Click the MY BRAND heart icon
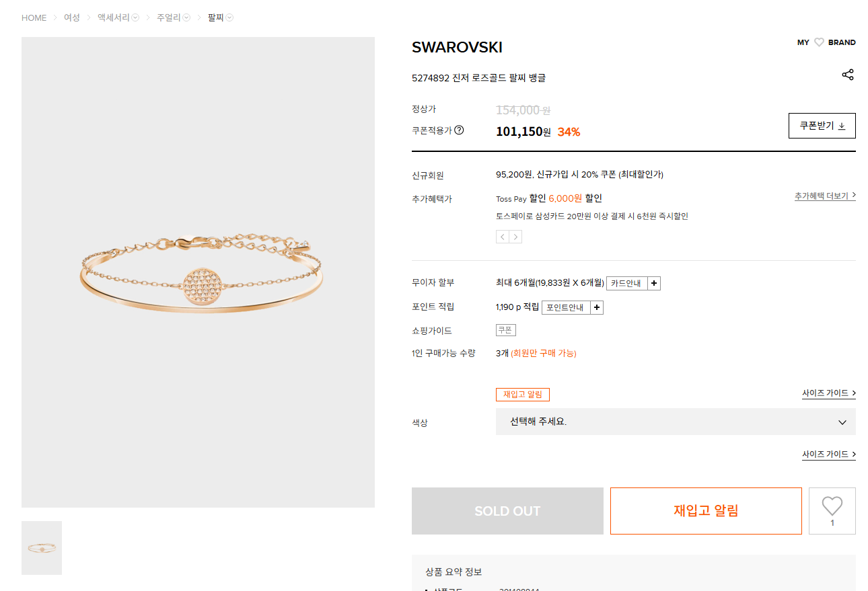 pyautogui.click(x=819, y=42)
